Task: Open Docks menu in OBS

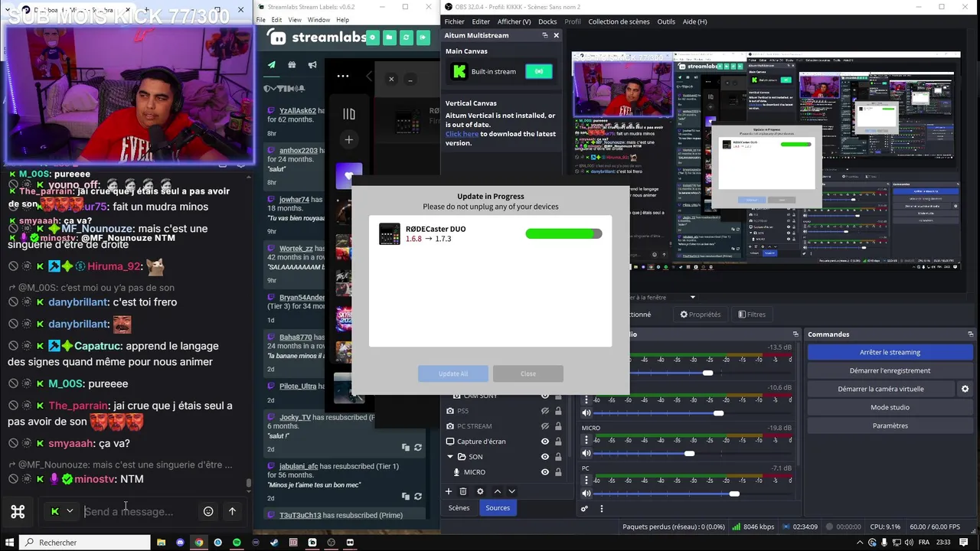Action: pyautogui.click(x=547, y=21)
